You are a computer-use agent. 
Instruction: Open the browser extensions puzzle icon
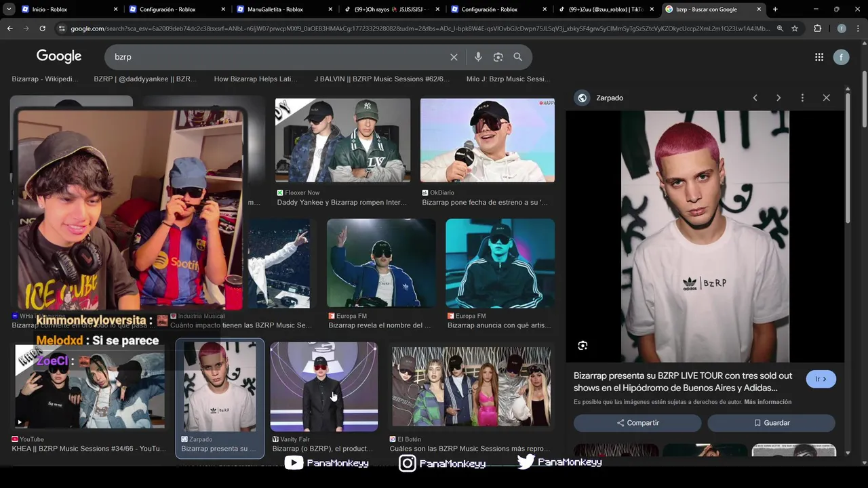pyautogui.click(x=817, y=28)
